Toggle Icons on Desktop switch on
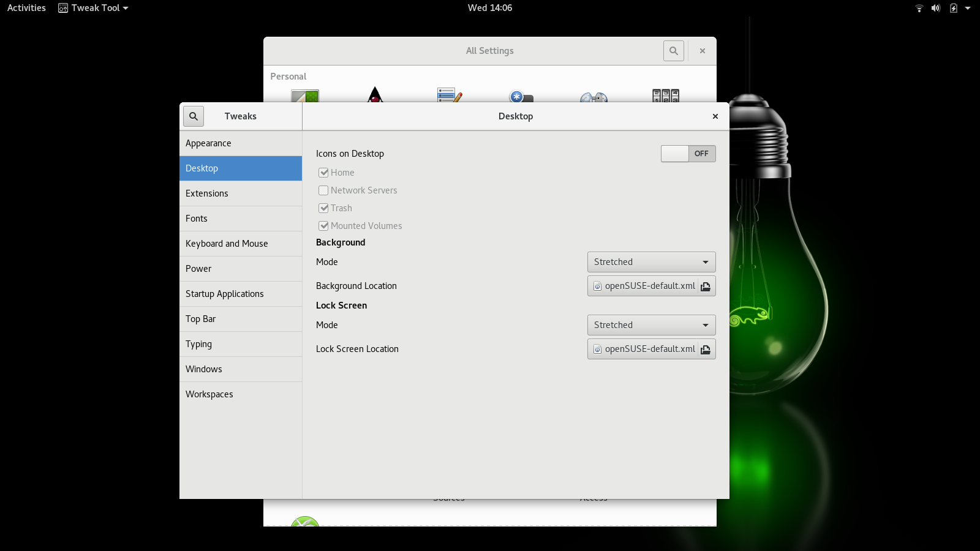The image size is (980, 551). pos(688,154)
